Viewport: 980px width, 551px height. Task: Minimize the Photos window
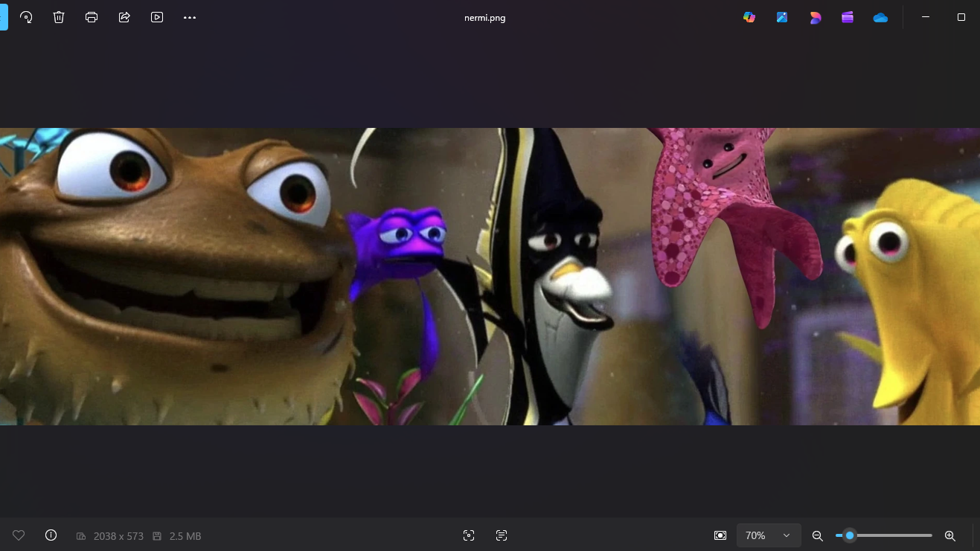click(926, 17)
